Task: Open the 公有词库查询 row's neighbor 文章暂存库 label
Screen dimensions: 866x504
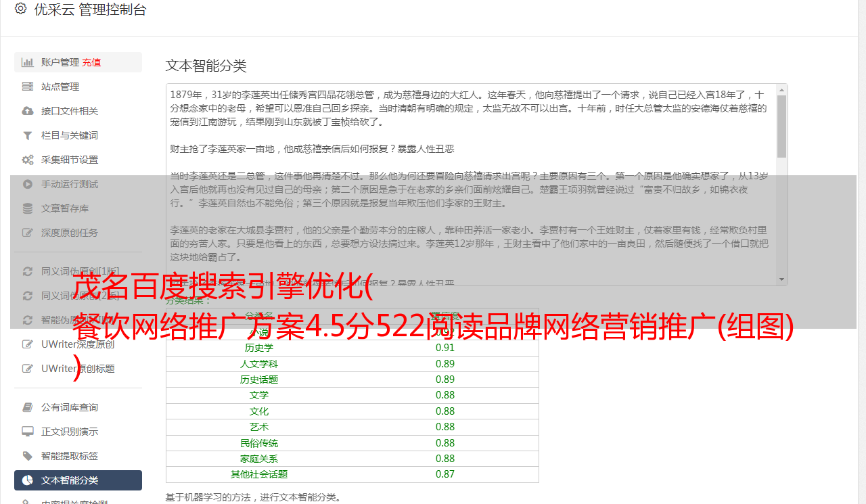Action: coord(65,208)
